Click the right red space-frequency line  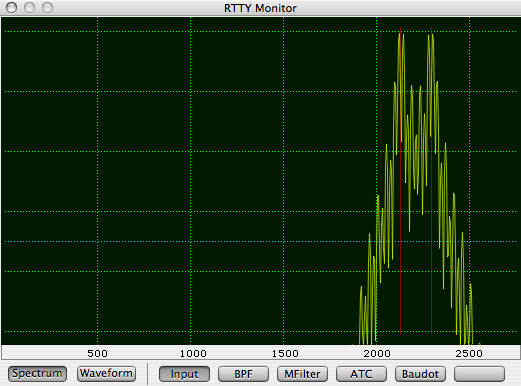431,181
